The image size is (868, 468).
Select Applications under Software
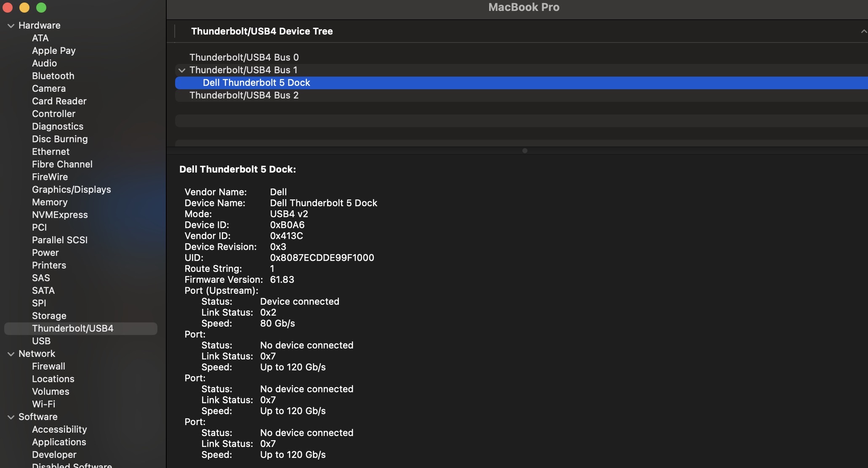(59, 442)
